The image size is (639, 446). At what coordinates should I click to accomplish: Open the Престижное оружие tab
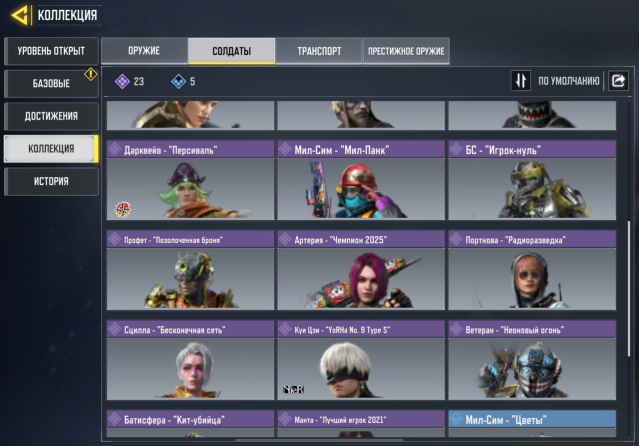pyautogui.click(x=406, y=51)
